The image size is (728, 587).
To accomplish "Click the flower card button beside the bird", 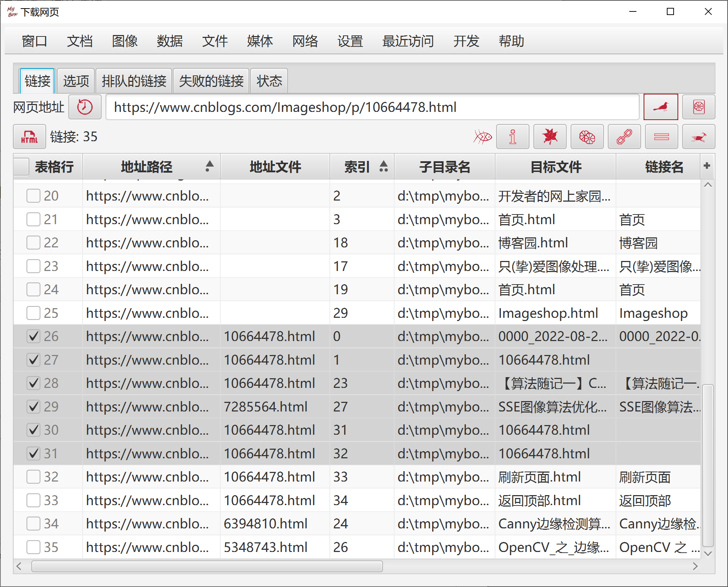I will click(x=698, y=107).
